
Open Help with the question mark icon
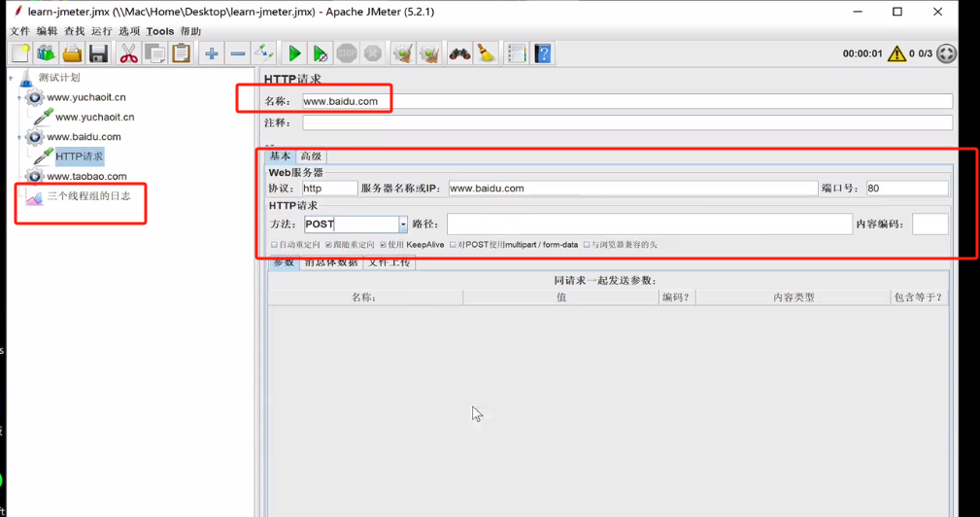[543, 53]
